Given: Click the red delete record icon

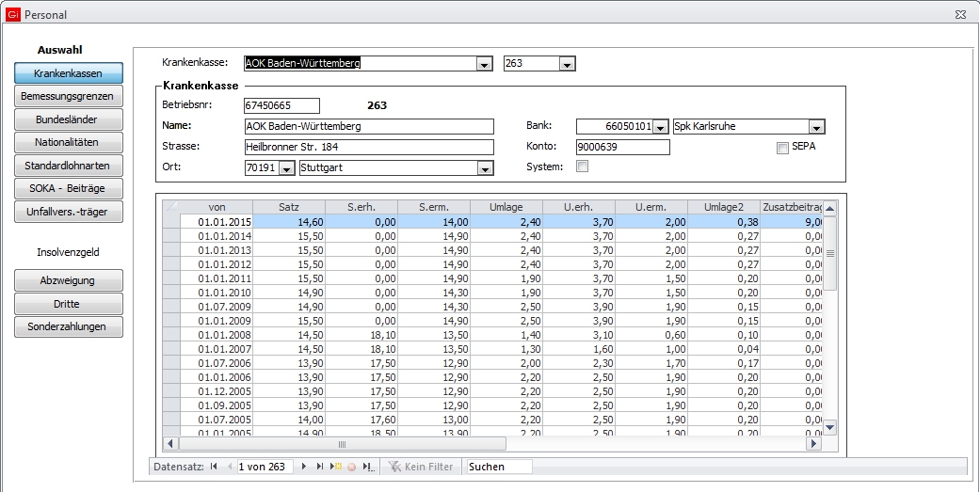Looking at the screenshot, I should tap(352, 467).
